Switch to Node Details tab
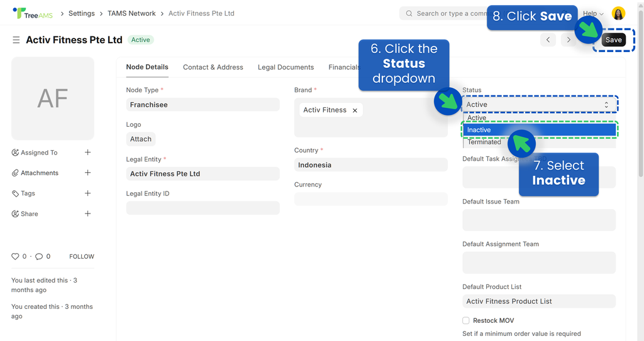 click(x=147, y=67)
